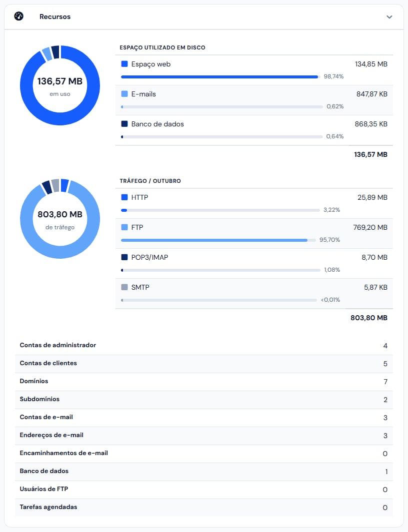Click the disk Banco de dados progress bar
Screen dimensions: 408x532
pos(222,137)
